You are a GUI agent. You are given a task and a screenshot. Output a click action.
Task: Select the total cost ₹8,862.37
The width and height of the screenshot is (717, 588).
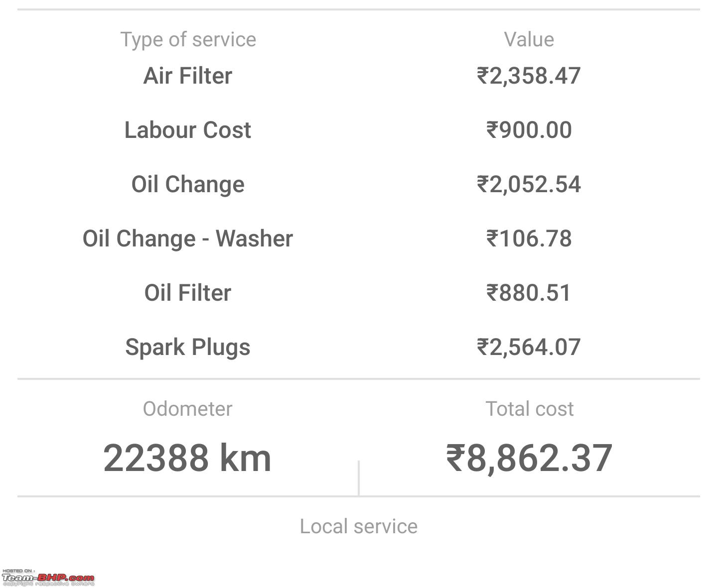[x=529, y=458]
